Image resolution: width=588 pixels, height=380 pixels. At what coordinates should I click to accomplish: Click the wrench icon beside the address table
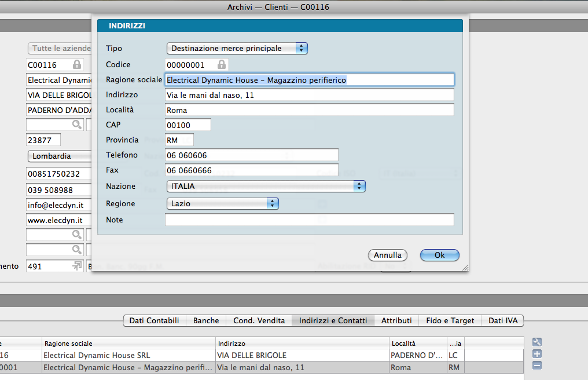536,342
